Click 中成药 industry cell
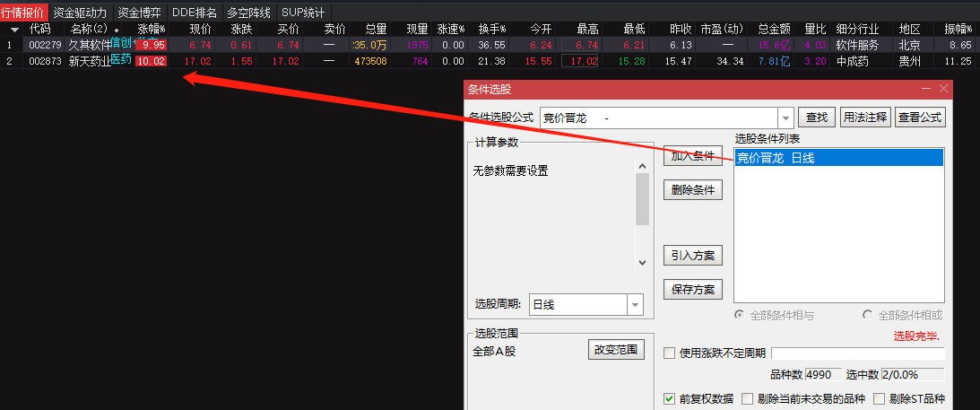Image resolution: width=980 pixels, height=410 pixels. [851, 61]
